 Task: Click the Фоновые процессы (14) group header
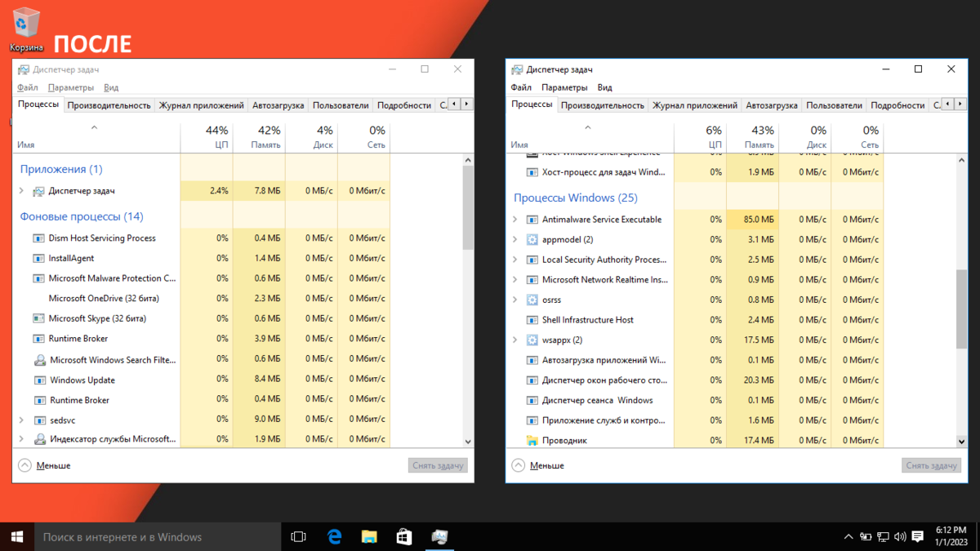[x=82, y=216]
